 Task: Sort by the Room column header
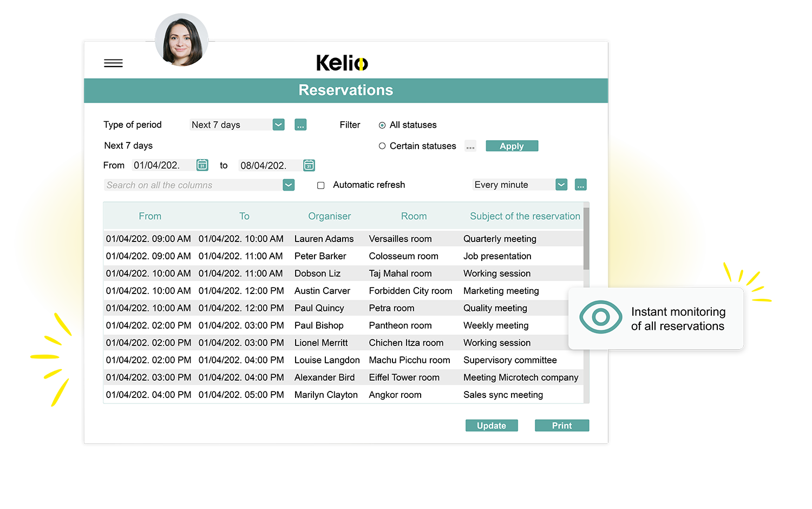point(414,216)
